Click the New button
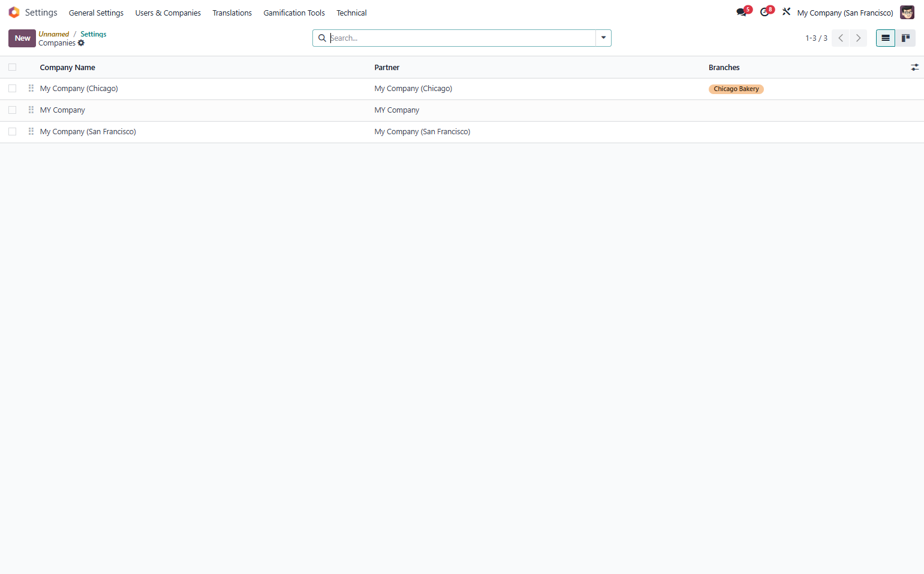 tap(22, 38)
